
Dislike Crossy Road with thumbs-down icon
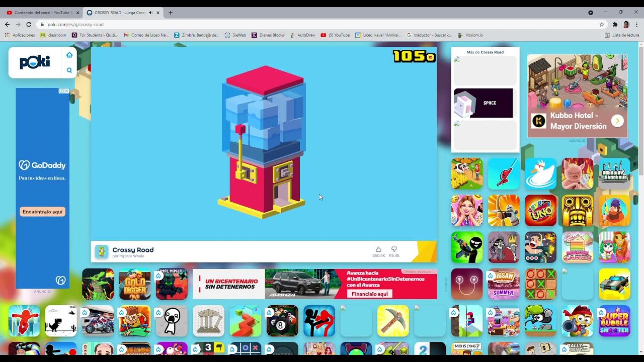[x=394, y=249]
